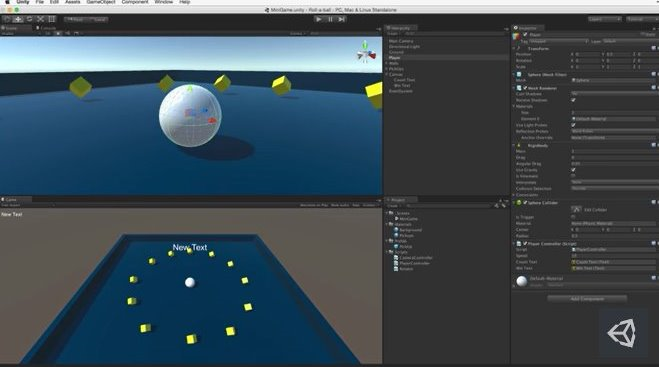Toggle the Player active checkbox
The height and width of the screenshot is (367, 659).
525,34
